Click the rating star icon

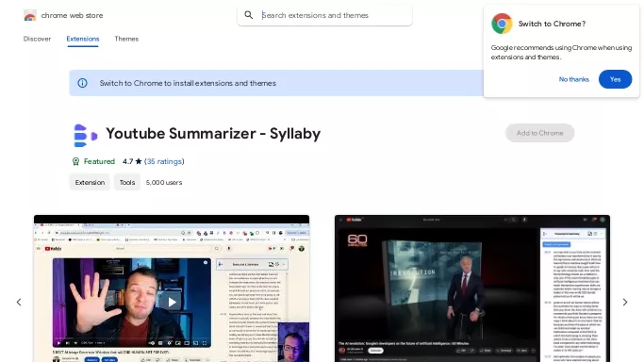tap(139, 161)
